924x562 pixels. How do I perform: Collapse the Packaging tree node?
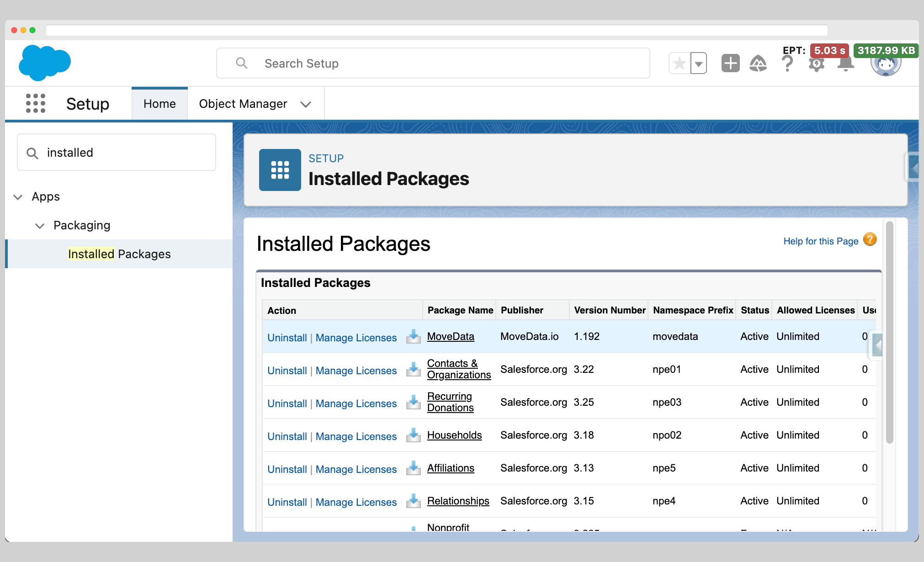[40, 226]
